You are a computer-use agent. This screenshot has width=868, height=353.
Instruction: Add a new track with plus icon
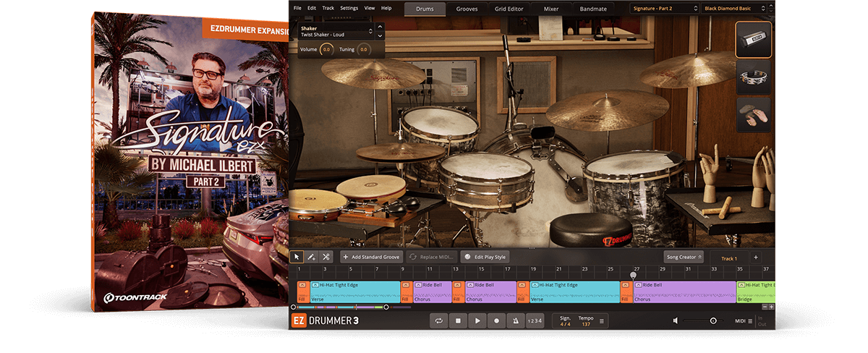point(756,258)
